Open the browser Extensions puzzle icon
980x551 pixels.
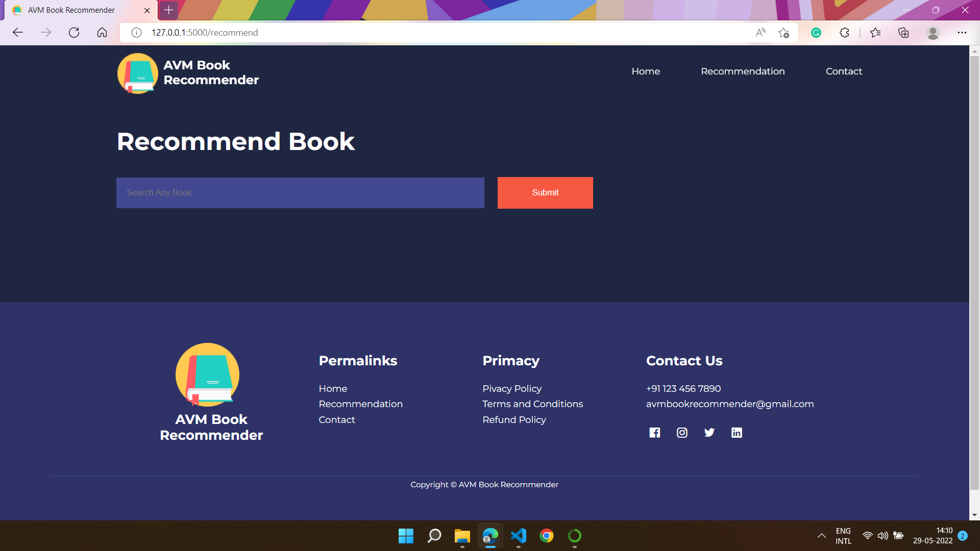(x=844, y=33)
